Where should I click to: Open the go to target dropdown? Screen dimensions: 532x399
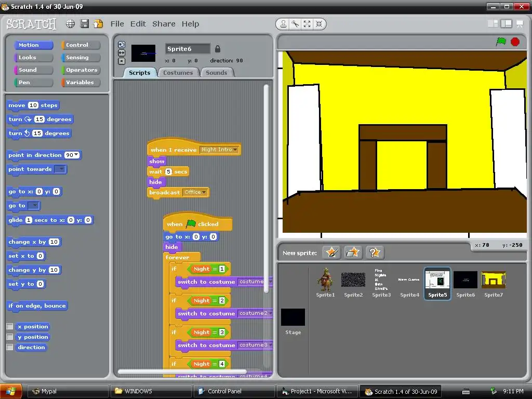tap(33, 206)
